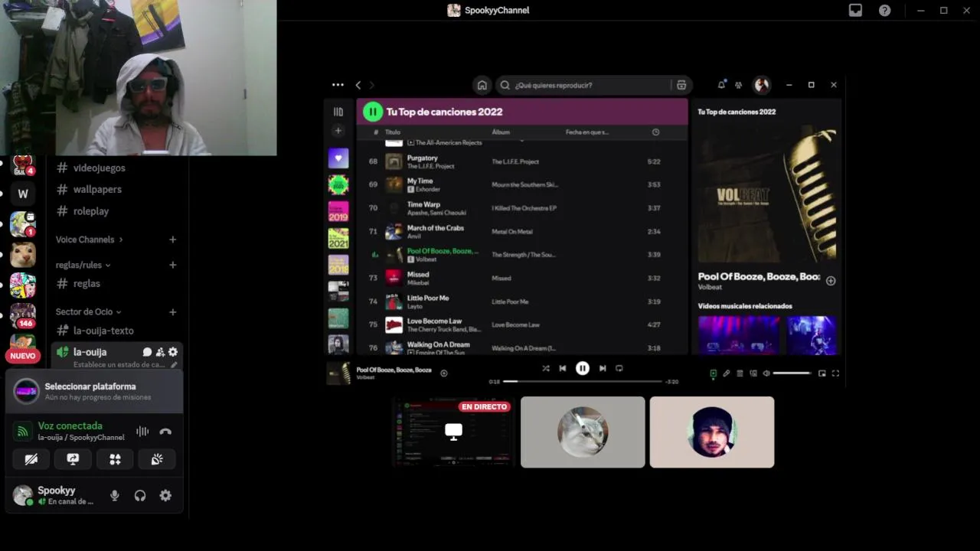980x551 pixels.
Task: Mute microphone next to Spookyy
Action: click(115, 496)
